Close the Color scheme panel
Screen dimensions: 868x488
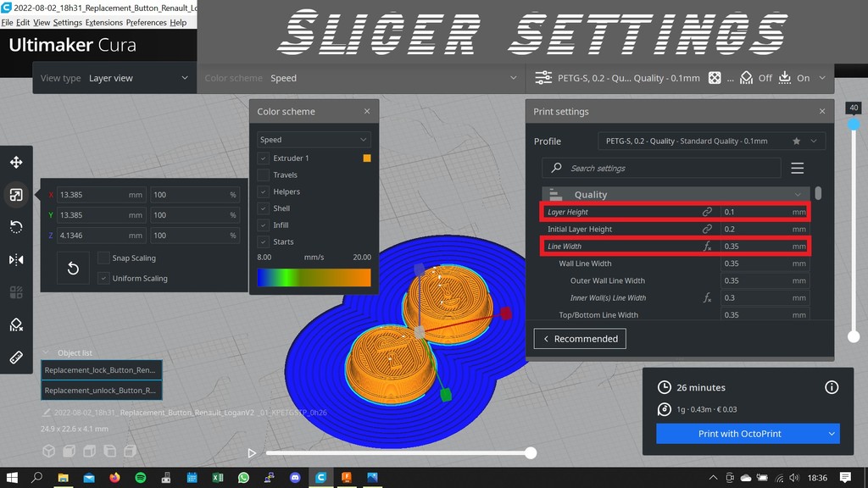tap(367, 111)
